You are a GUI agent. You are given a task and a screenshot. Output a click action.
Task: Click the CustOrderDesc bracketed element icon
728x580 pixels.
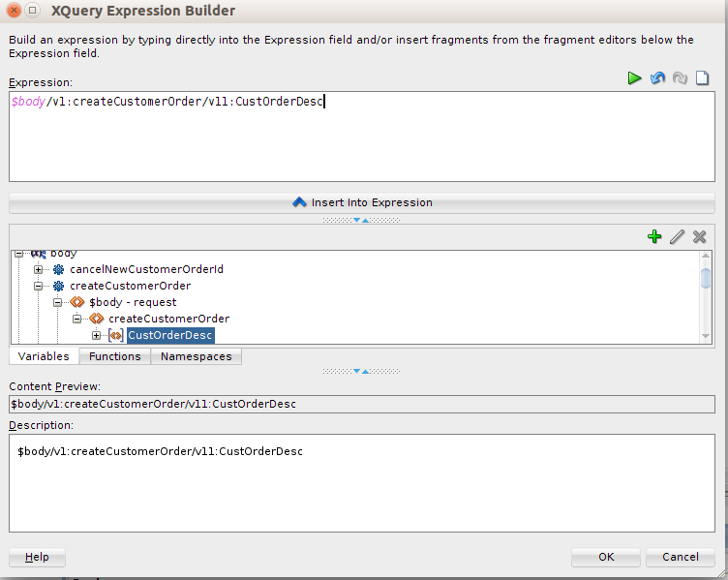tap(115, 335)
